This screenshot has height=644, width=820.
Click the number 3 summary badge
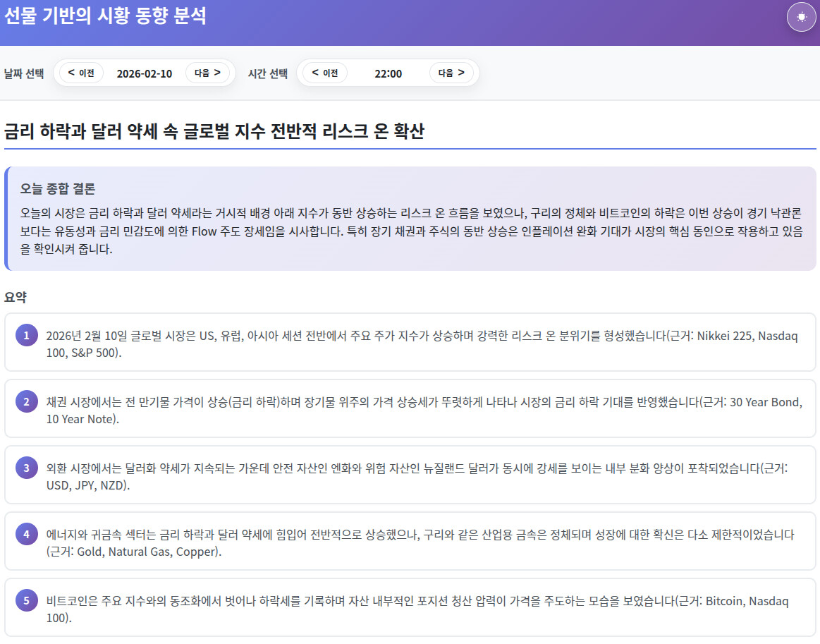tap(26, 468)
